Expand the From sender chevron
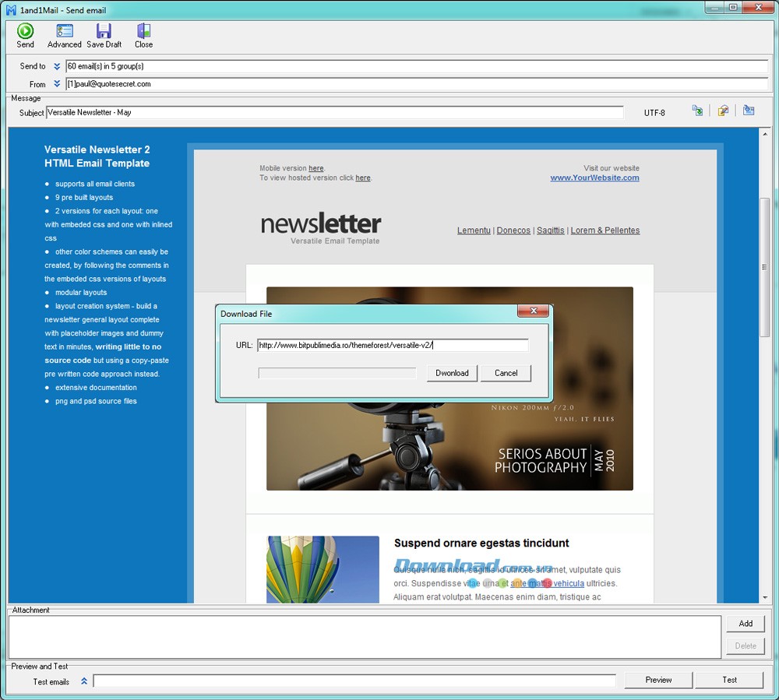The width and height of the screenshot is (779, 700). (57, 84)
